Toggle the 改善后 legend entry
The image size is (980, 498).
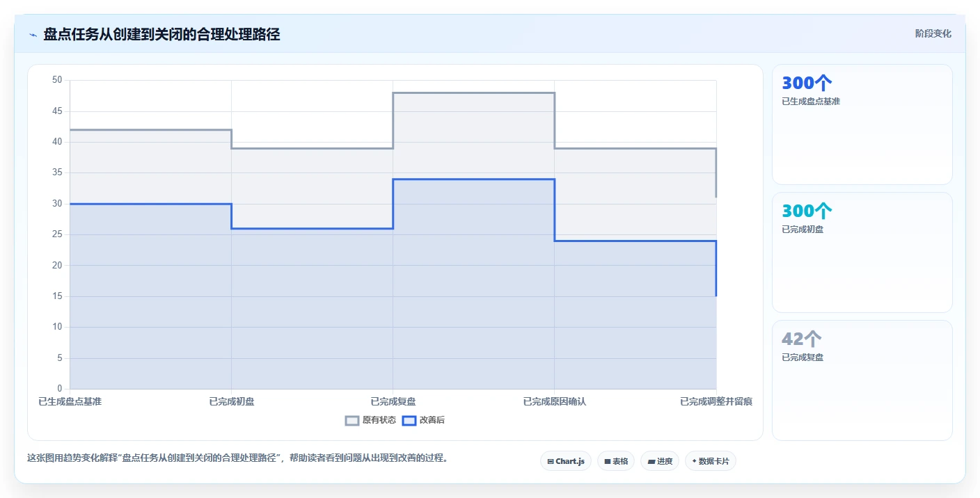coord(424,420)
